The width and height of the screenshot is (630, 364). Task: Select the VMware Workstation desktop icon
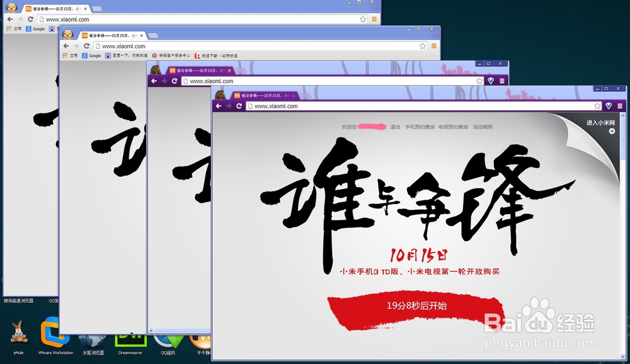[55, 337]
